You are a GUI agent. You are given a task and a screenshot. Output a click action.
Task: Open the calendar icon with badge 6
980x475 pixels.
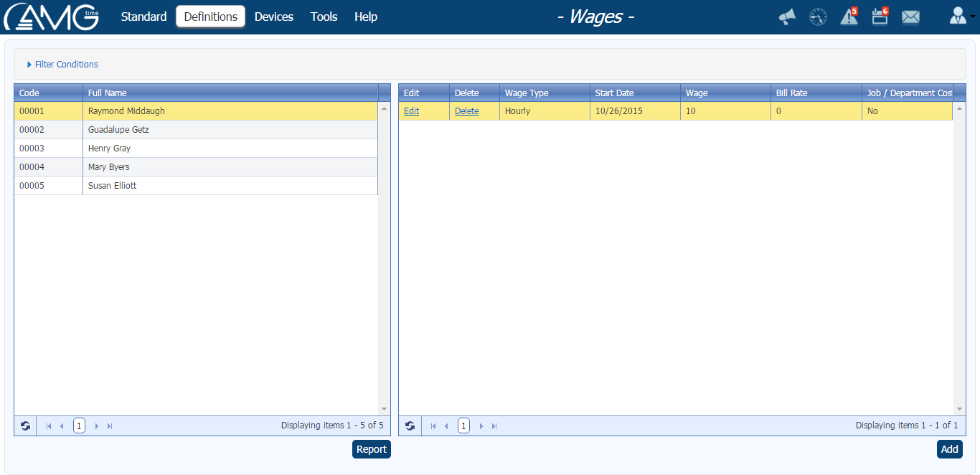click(880, 16)
